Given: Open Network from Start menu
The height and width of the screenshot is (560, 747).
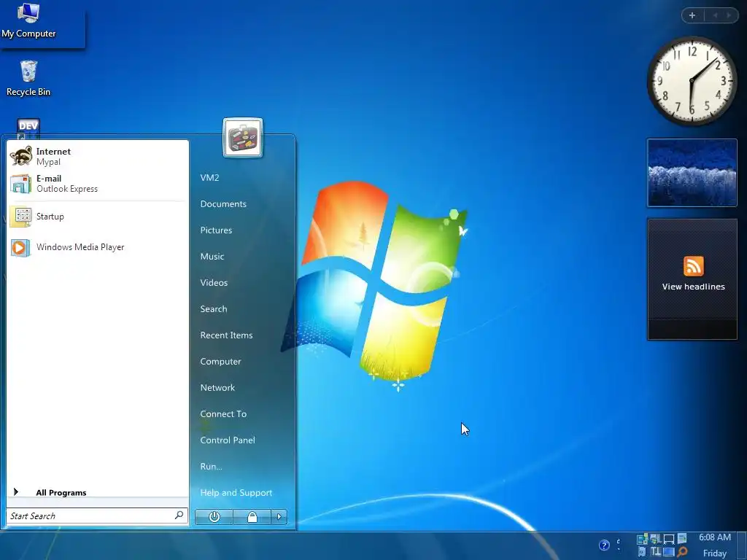Looking at the screenshot, I should [217, 388].
